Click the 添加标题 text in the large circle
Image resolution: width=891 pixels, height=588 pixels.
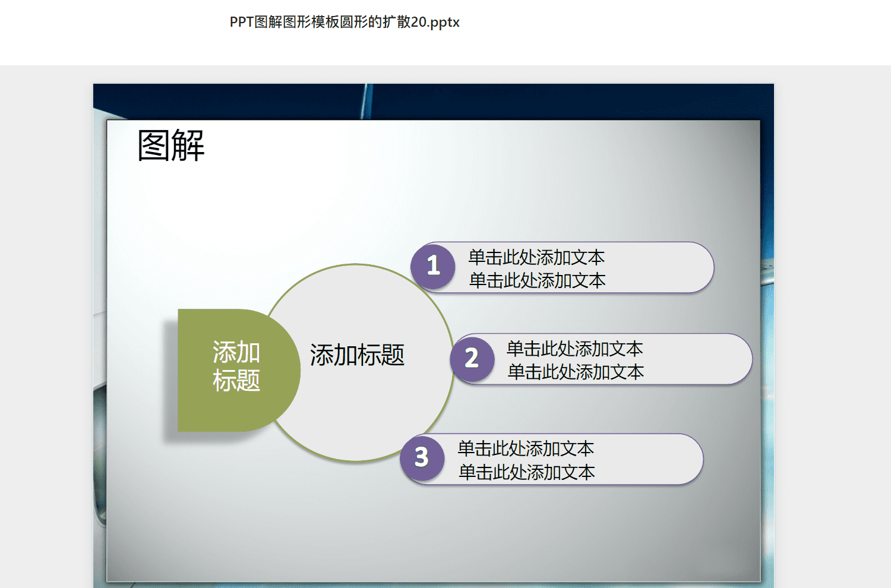[357, 355]
